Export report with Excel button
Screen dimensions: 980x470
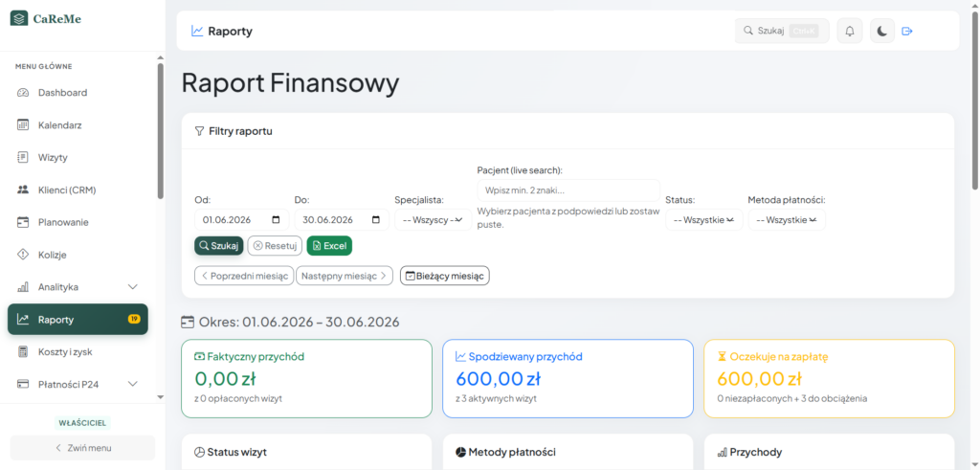pyautogui.click(x=329, y=246)
